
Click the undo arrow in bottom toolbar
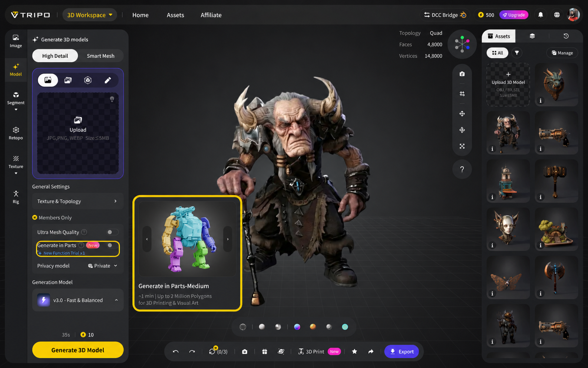coord(176,352)
